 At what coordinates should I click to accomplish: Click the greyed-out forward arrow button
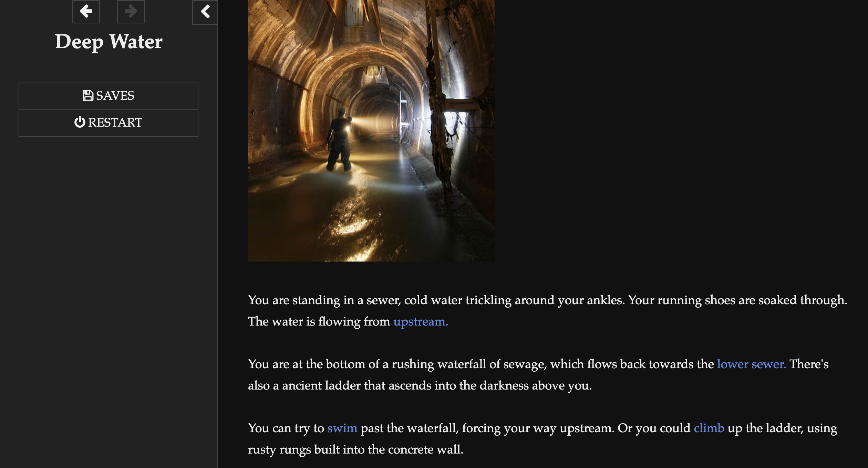point(131,11)
